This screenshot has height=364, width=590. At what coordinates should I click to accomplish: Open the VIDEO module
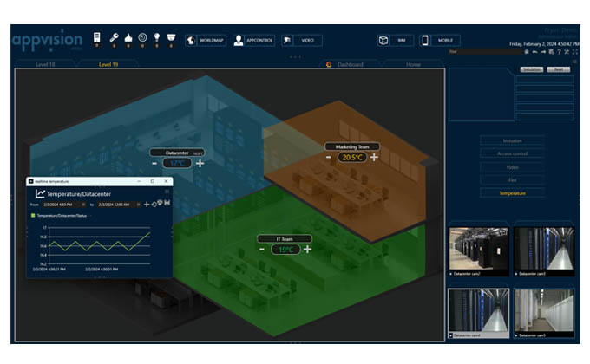tap(301, 41)
